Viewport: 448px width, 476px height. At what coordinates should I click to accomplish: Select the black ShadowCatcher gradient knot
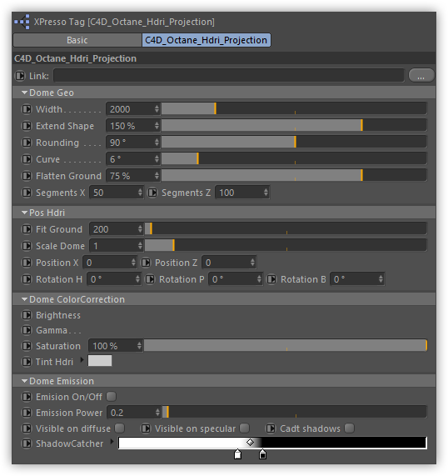point(262,454)
